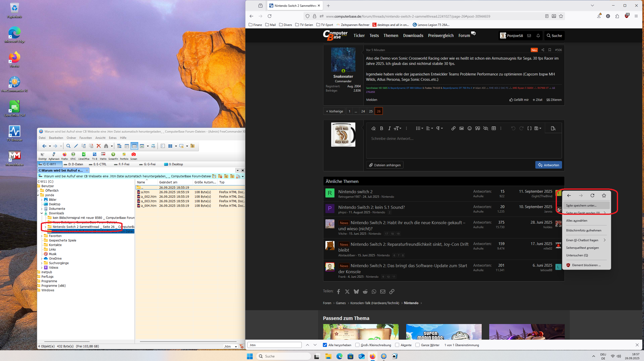Select Seite speichern unter in context menu
Screen dimensions: 644x361
tap(581, 206)
